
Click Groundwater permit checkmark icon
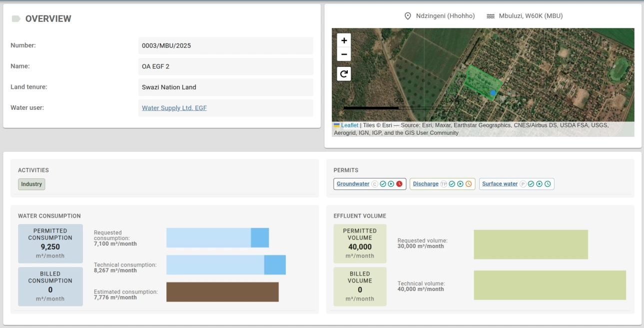383,184
